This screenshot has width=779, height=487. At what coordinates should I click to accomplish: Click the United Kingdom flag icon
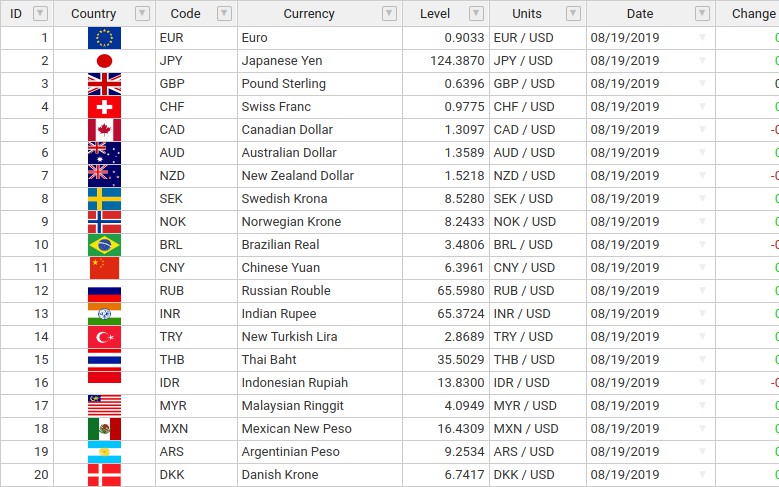point(104,84)
